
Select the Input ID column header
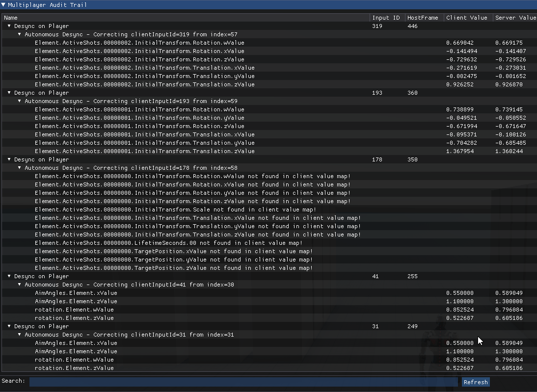(x=387, y=17)
